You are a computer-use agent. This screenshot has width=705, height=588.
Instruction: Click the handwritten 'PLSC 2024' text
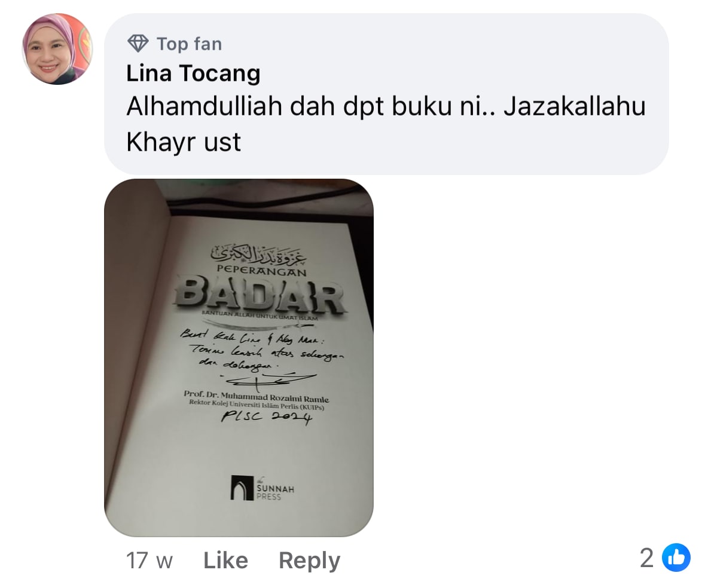coord(266,417)
